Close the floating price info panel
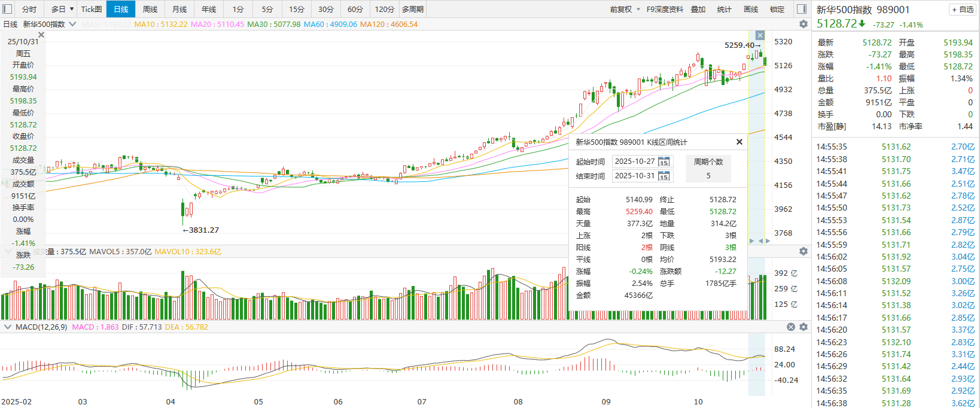980x408 pixels. click(41, 35)
